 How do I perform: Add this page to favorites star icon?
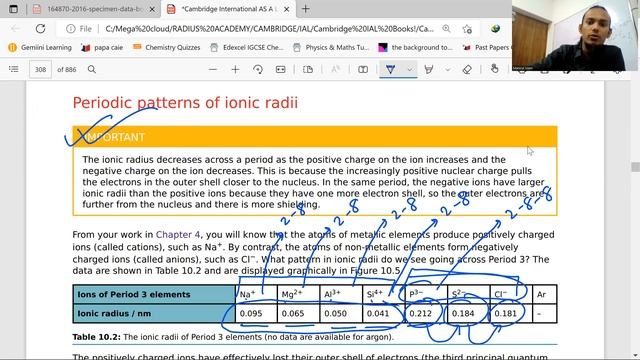467,29
